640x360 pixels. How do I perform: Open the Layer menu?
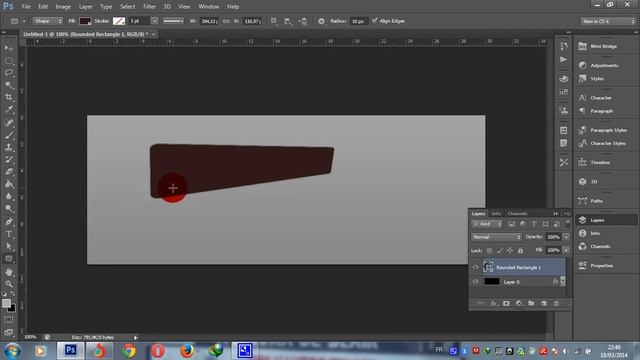click(85, 7)
